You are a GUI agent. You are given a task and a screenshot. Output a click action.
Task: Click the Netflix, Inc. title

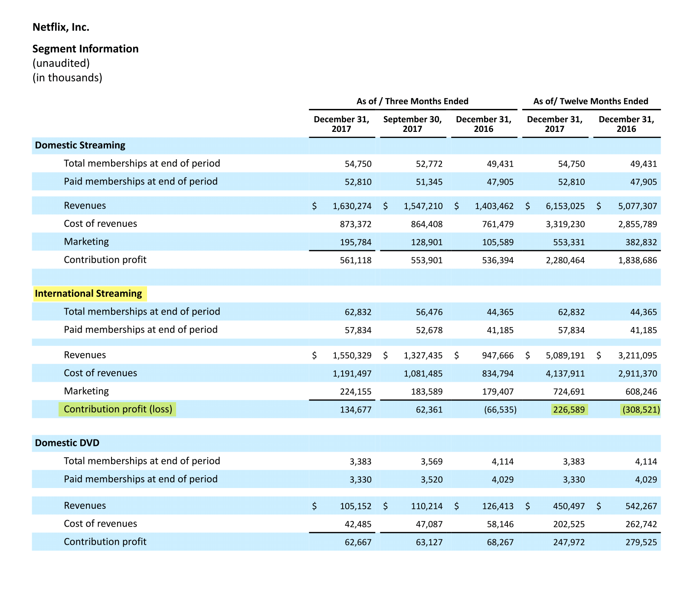point(61,27)
